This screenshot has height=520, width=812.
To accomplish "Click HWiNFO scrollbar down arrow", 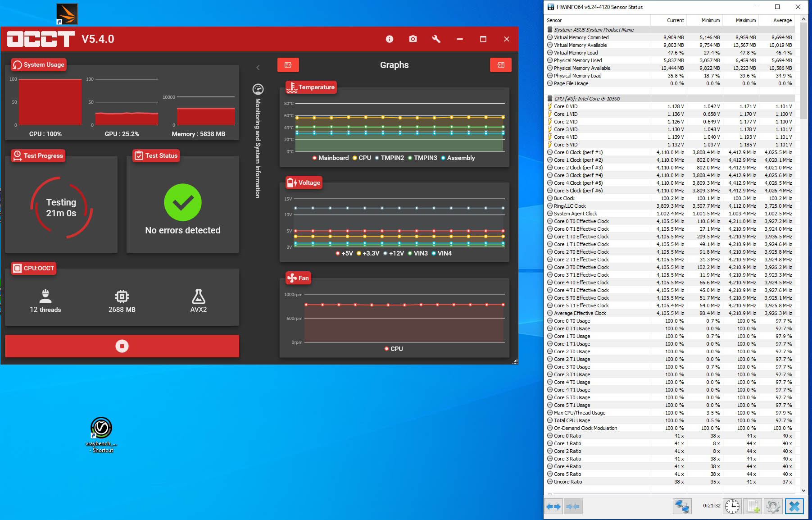I will pyautogui.click(x=804, y=491).
